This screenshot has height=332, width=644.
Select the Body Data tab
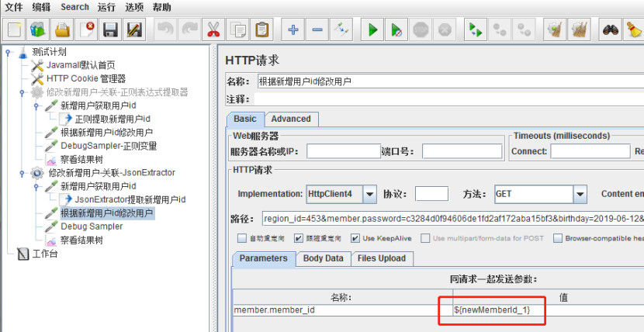[324, 258]
